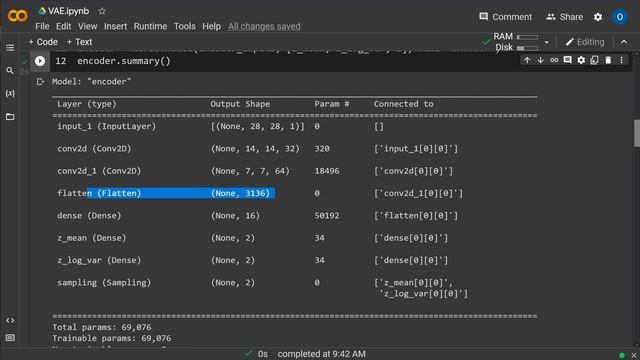Clear cell output icon beside Model text

[40, 82]
